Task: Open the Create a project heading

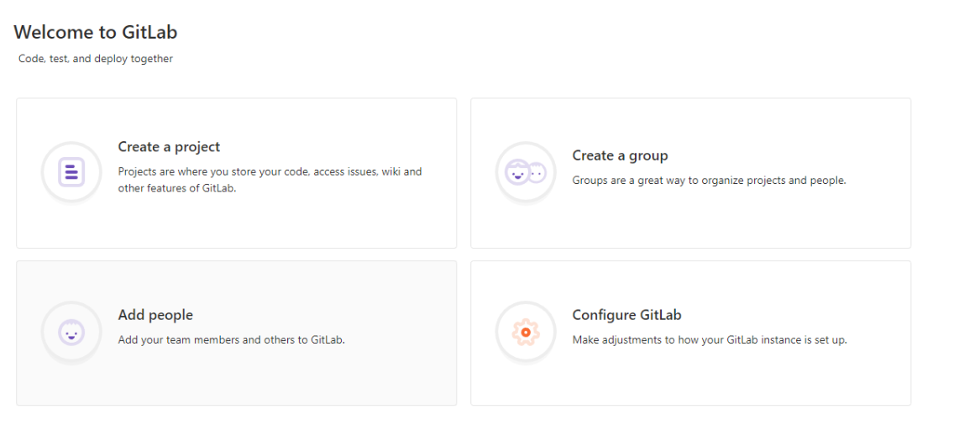Action: [169, 147]
